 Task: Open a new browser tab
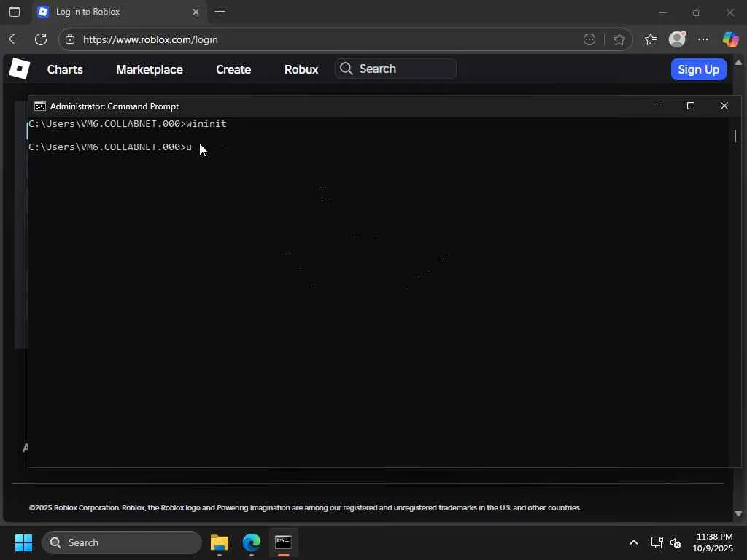pos(220,12)
